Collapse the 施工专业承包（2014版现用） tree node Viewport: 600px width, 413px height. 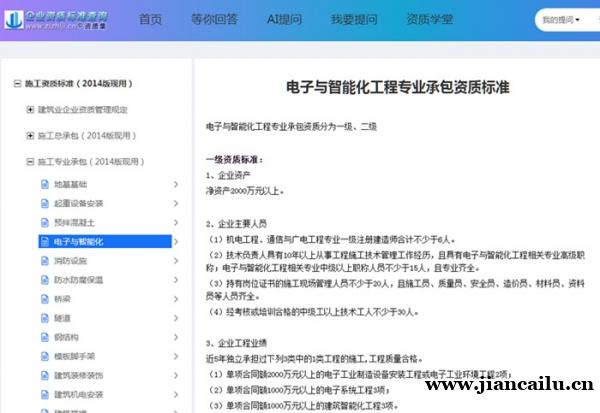coord(30,162)
